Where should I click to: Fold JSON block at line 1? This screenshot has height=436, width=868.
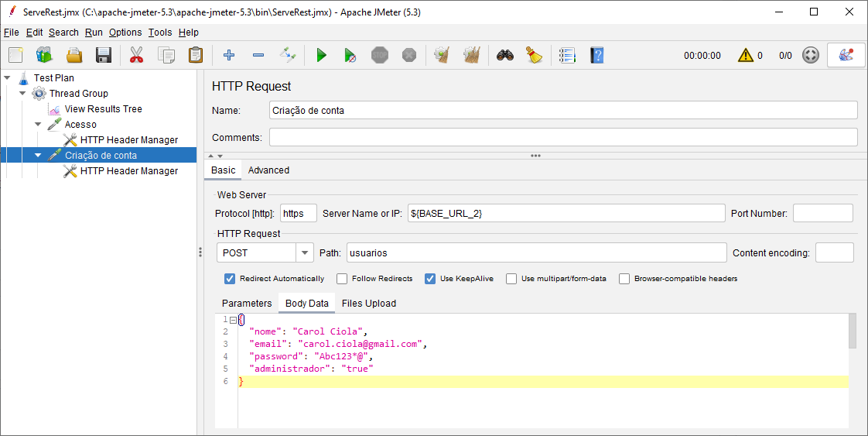[233, 320]
